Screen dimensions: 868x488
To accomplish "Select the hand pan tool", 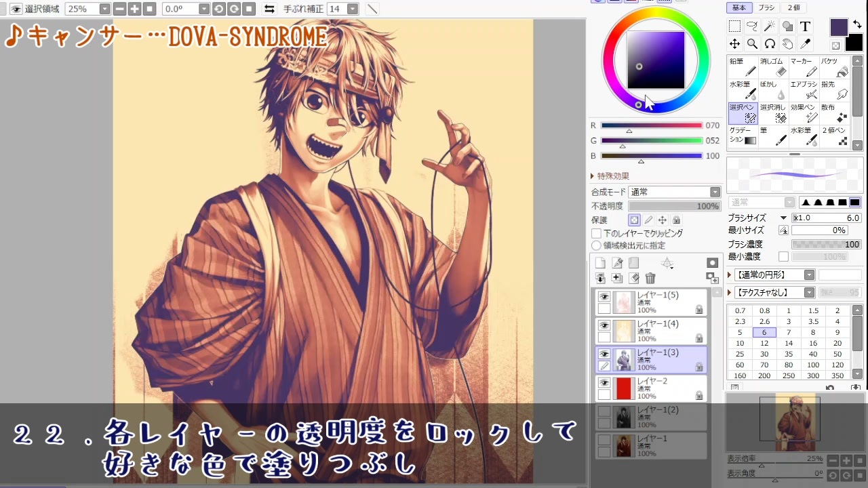I will click(787, 44).
